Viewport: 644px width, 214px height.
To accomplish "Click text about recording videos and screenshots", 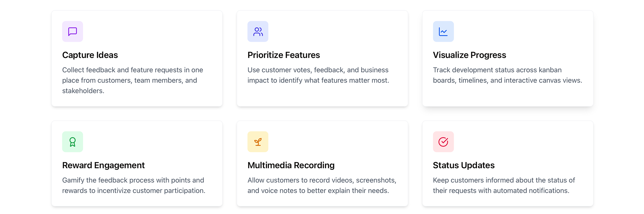I will (x=322, y=185).
